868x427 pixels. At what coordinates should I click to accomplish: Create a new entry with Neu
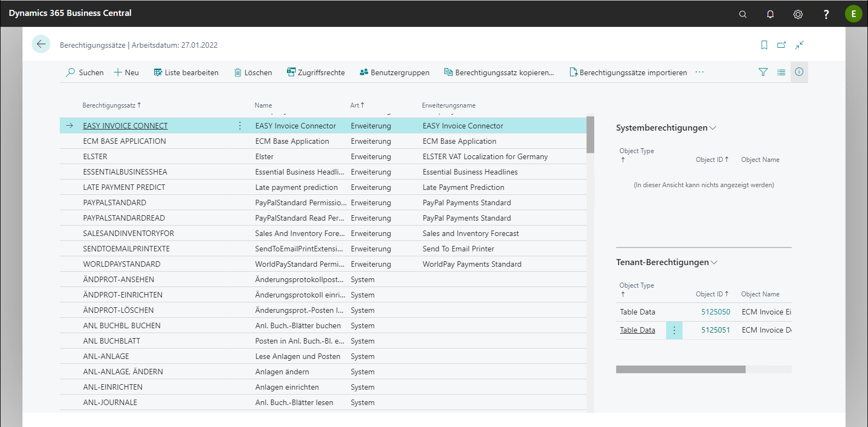click(126, 72)
